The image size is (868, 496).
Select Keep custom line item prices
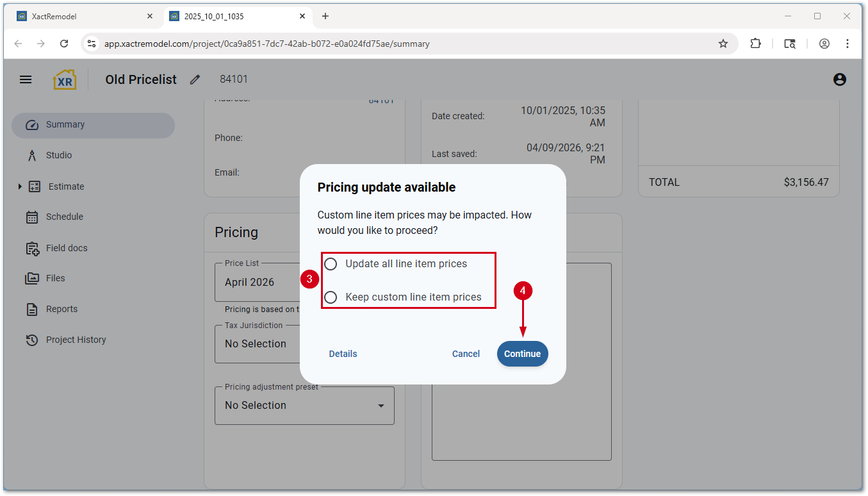[x=331, y=297]
